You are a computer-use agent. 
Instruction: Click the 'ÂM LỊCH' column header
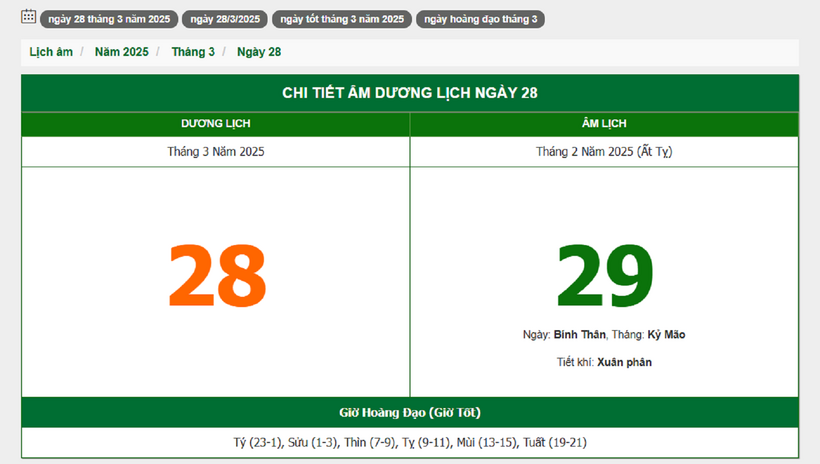click(604, 124)
